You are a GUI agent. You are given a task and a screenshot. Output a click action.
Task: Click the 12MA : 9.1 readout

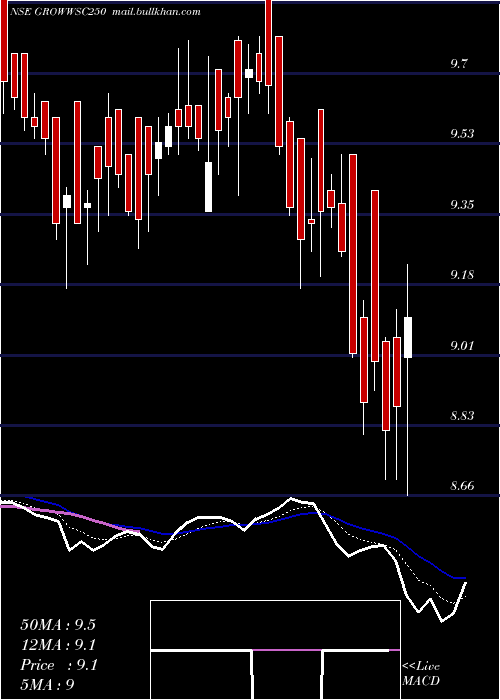click(x=58, y=645)
